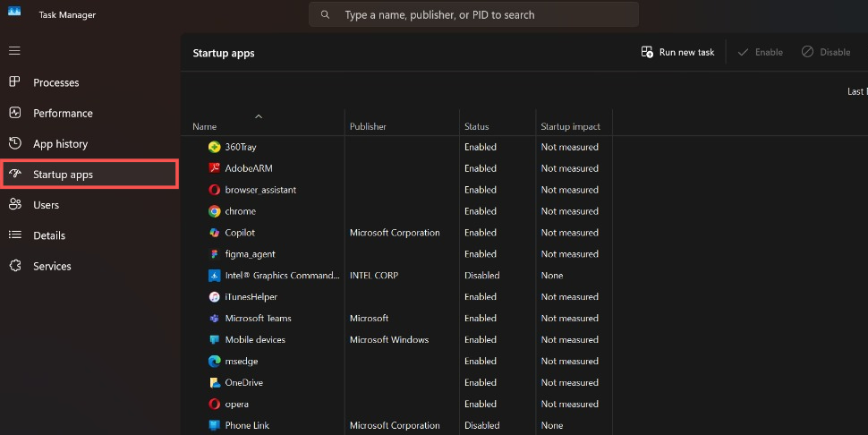868x435 pixels.
Task: Click the OneDrive app icon
Action: pos(214,382)
